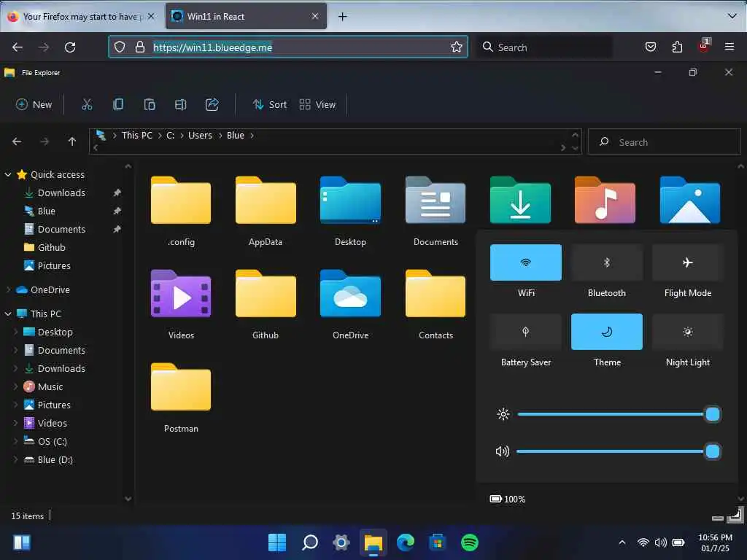The width and height of the screenshot is (747, 560).
Task: Collapse the This PC tree node
Action: [8, 314]
